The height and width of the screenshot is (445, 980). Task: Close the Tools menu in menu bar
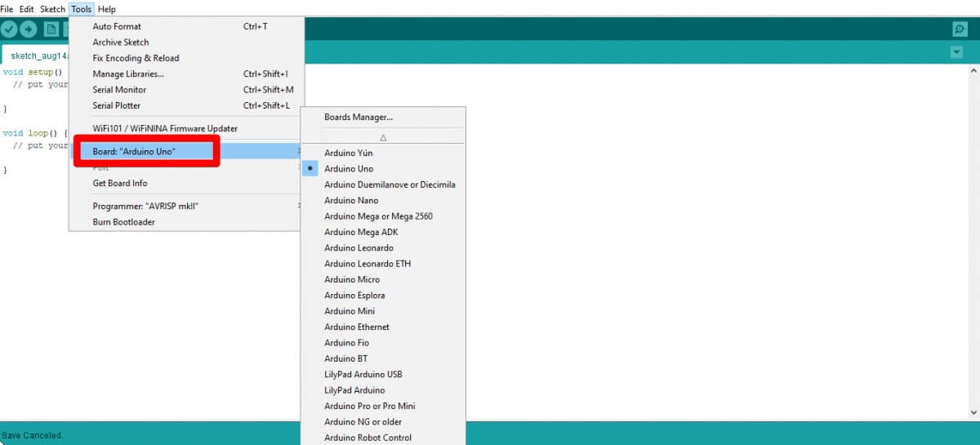click(81, 9)
